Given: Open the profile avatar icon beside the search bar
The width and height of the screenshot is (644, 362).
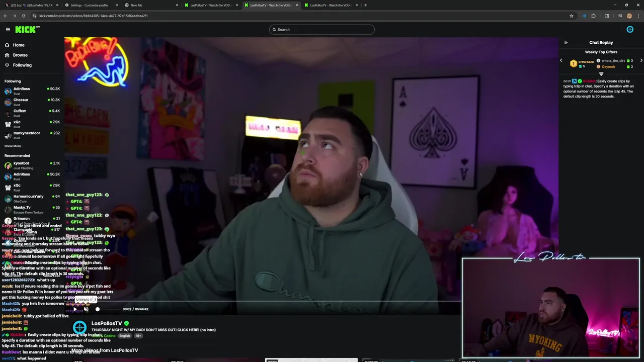Looking at the screenshot, I should pos(629,30).
